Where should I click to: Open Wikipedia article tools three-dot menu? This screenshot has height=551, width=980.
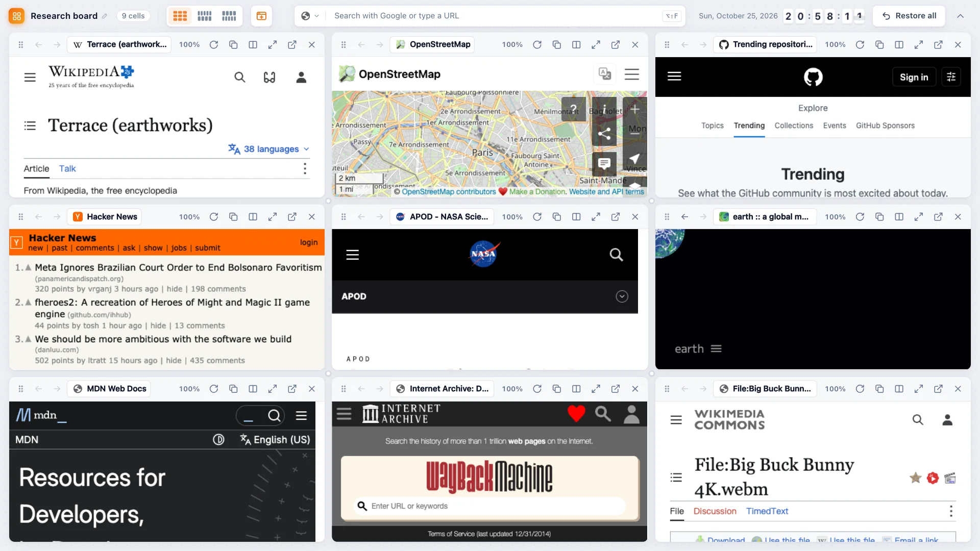click(x=305, y=169)
